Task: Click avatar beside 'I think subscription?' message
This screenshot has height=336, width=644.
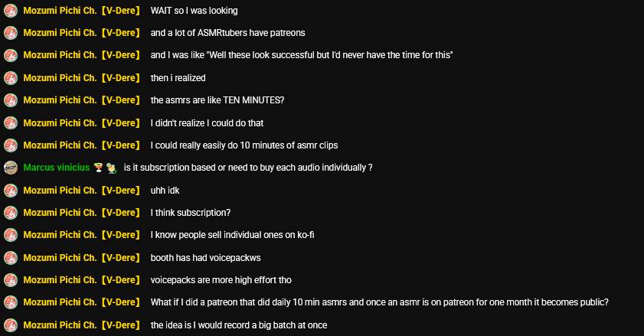Action: coord(11,213)
